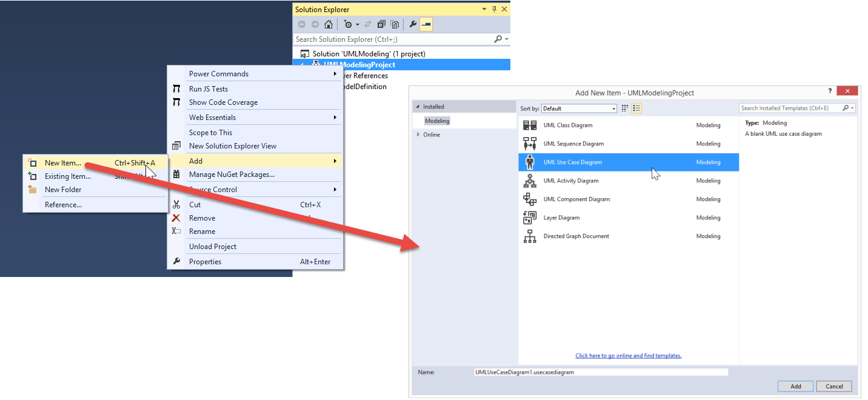Select the UML Sequence Diagram template icon

click(x=530, y=144)
